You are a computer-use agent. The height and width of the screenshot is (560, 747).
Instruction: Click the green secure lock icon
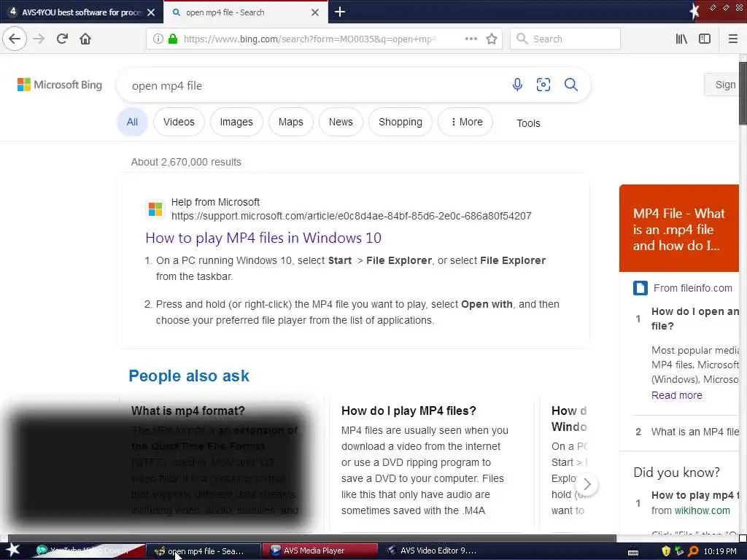(x=173, y=39)
